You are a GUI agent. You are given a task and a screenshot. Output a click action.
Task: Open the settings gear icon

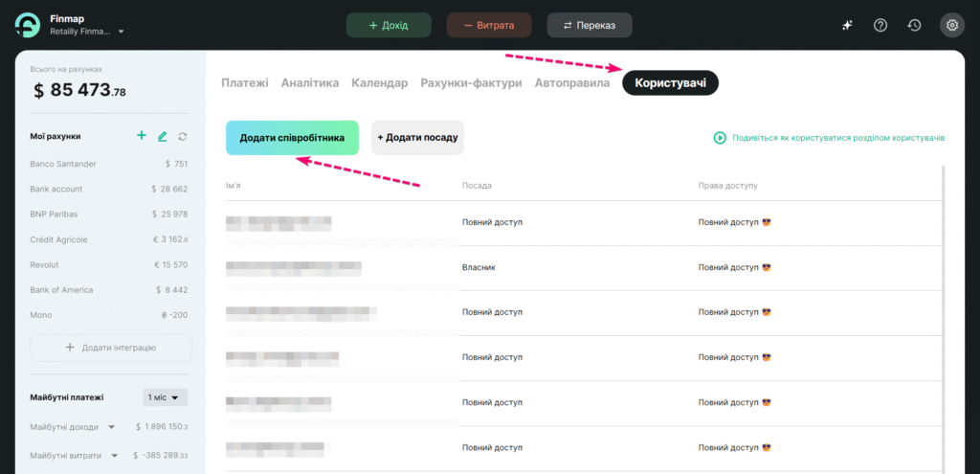tap(951, 25)
